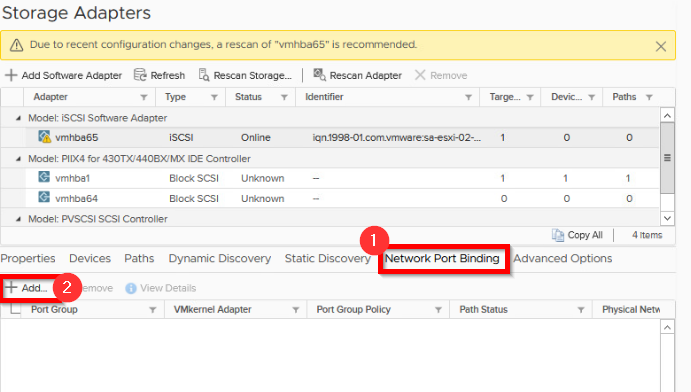This screenshot has height=392, width=691.
Task: Click Copy All text
Action: (x=585, y=235)
